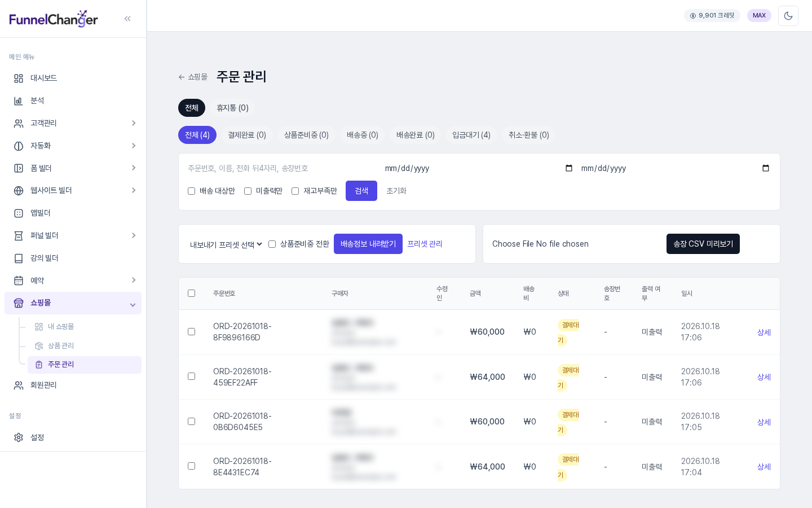Filter by 입금대기 (4) tab
812x508 pixels.
[x=471, y=135]
